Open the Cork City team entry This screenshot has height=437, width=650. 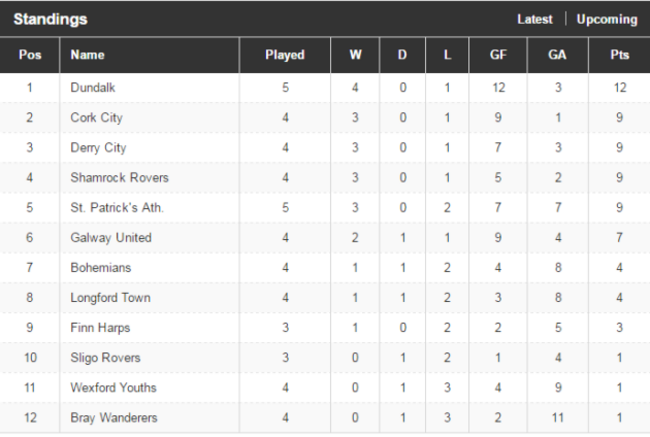tap(97, 118)
